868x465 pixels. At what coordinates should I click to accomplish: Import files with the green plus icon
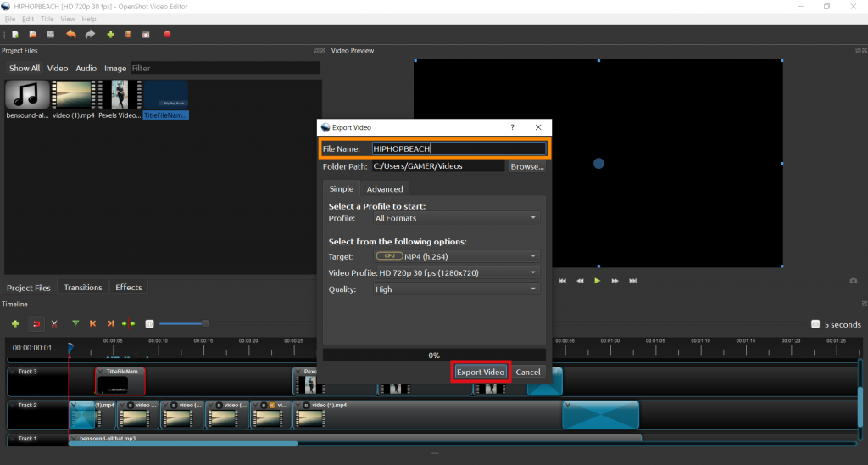(x=111, y=34)
